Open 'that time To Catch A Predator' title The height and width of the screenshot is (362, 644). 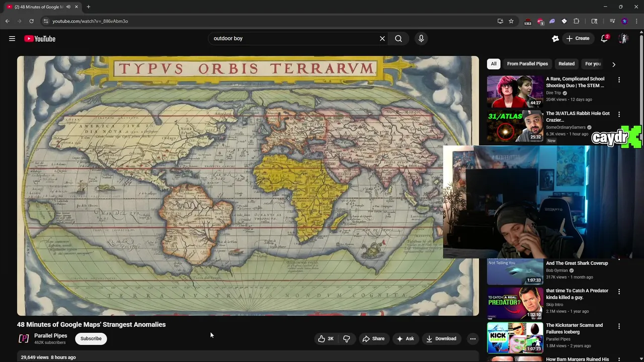click(x=577, y=294)
